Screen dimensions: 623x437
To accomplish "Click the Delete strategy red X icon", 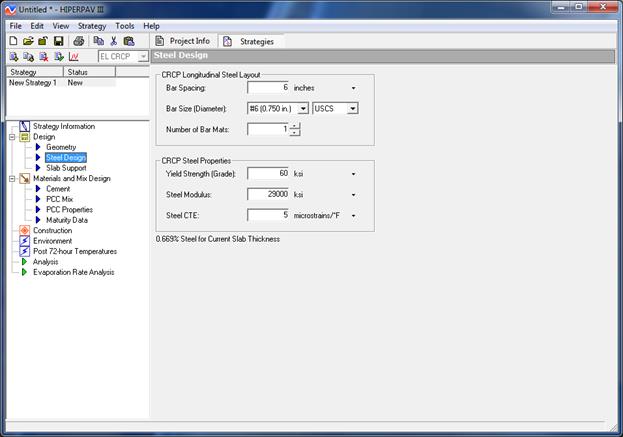I will (x=44, y=57).
